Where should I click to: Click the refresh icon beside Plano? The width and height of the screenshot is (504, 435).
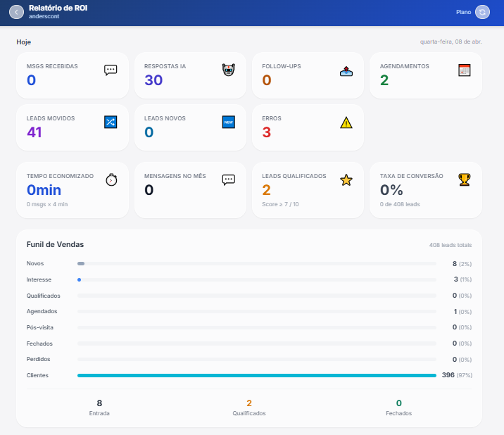click(x=482, y=12)
